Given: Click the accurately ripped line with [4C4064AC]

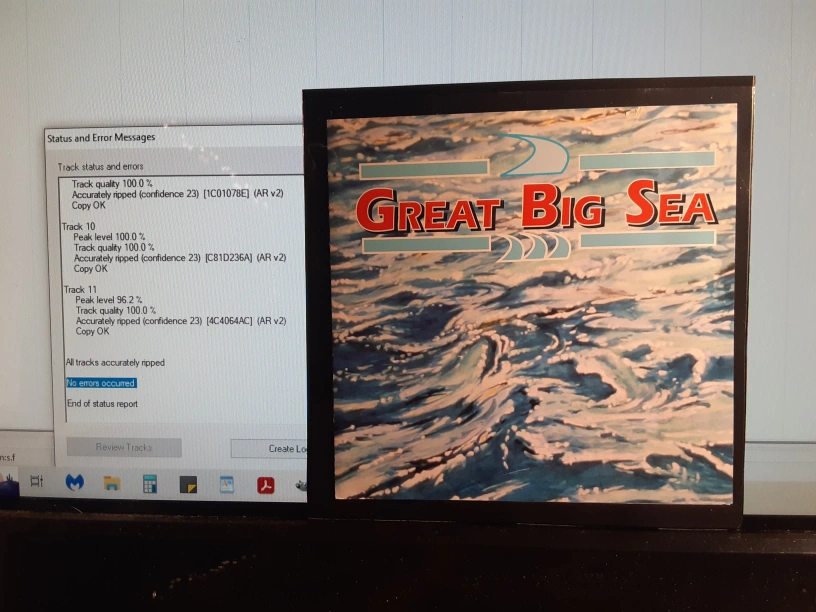Looking at the screenshot, I should click(x=181, y=321).
